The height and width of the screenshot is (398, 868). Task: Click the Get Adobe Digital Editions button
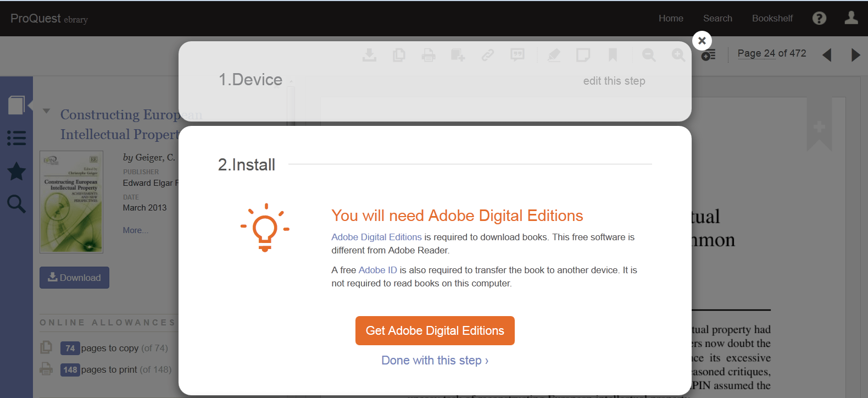[x=435, y=330]
